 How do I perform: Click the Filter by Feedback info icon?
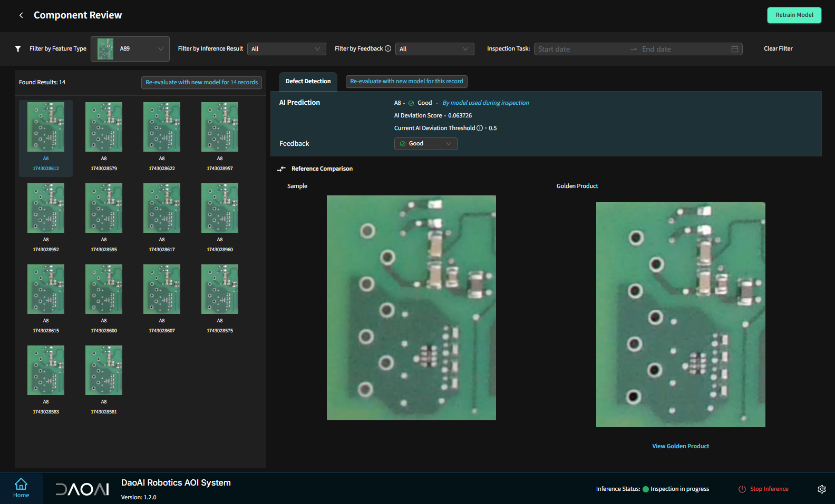[x=388, y=48]
